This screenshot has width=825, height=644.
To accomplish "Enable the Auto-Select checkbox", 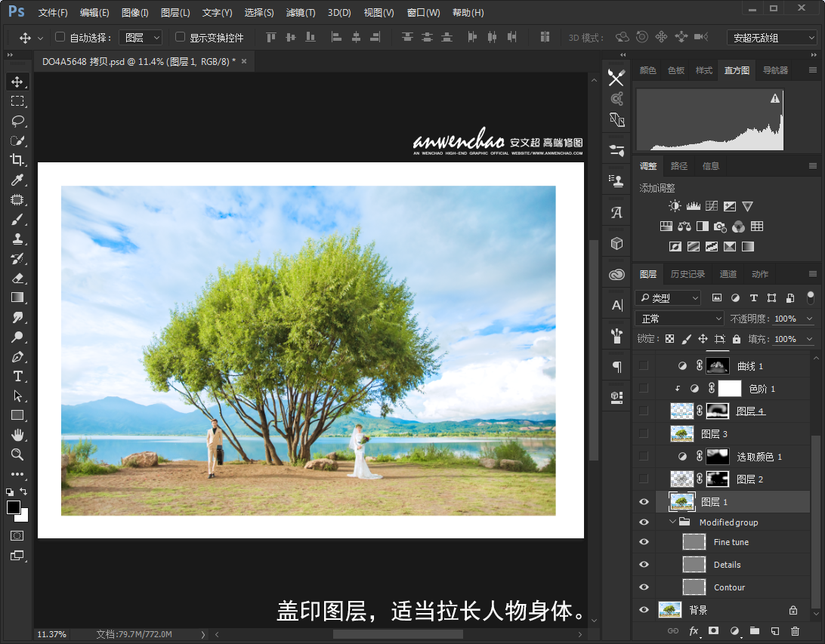I will pyautogui.click(x=60, y=37).
